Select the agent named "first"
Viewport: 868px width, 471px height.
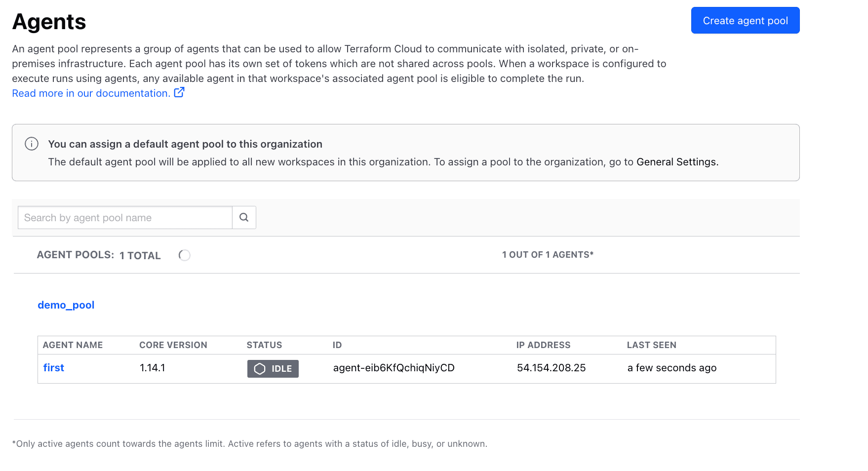click(53, 367)
